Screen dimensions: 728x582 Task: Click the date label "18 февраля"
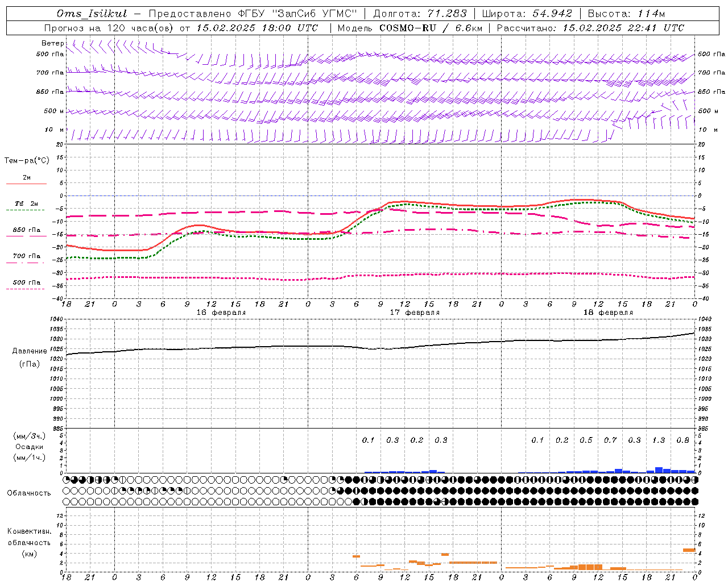pyautogui.click(x=608, y=313)
